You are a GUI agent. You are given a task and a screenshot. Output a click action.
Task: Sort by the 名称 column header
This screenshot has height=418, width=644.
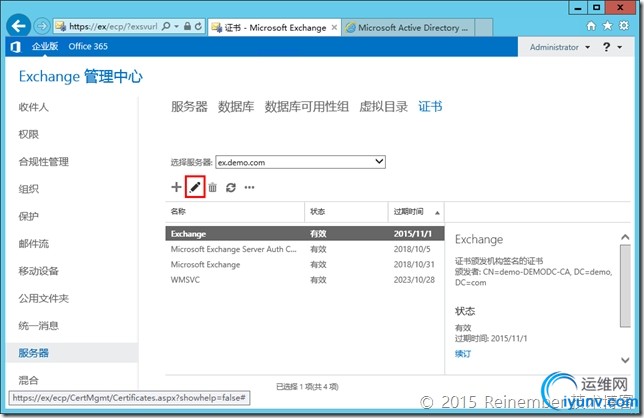click(x=235, y=212)
